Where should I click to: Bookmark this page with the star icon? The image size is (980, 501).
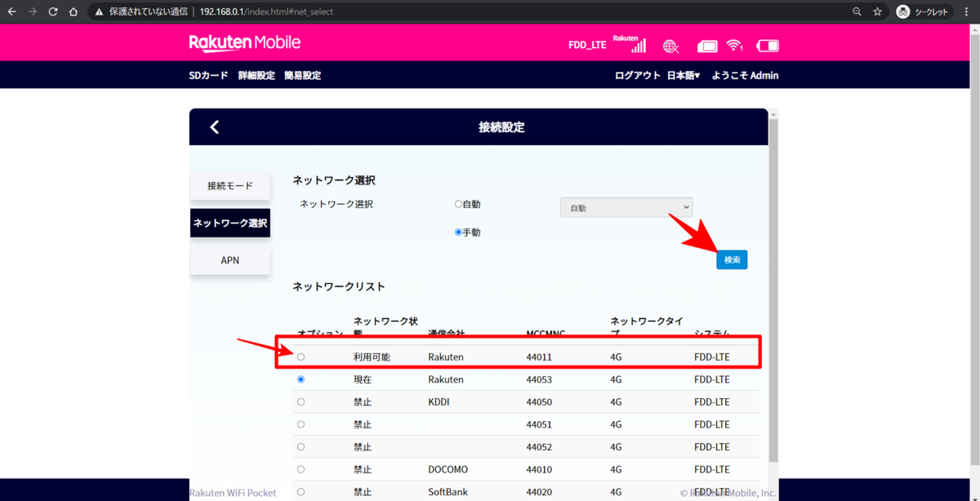pos(878,11)
